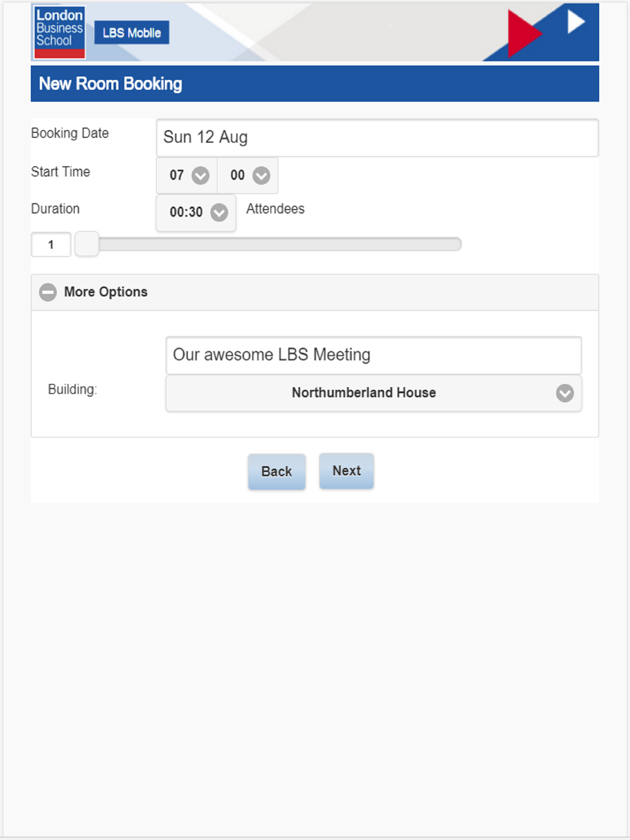Click the London Business School logo
This screenshot has height=840, width=630.
click(59, 32)
